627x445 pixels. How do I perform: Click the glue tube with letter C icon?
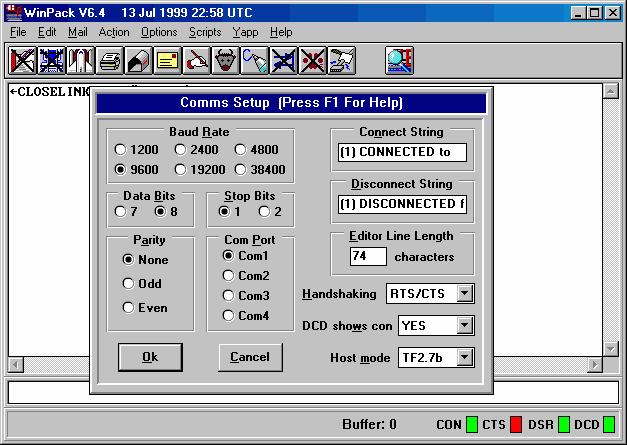(x=254, y=61)
